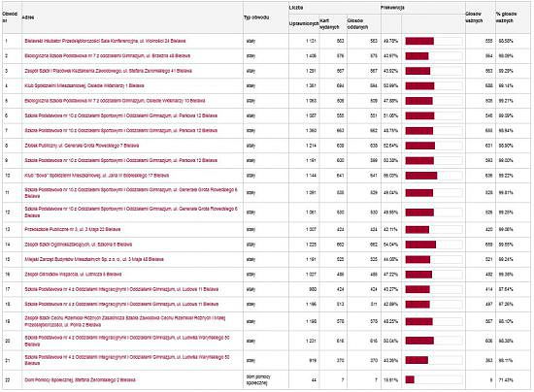Open the row 5 Ekologiczna Szkoła Osiedle Włókniarzy 10 link
This screenshot has height=392, width=534.
(x=115, y=101)
